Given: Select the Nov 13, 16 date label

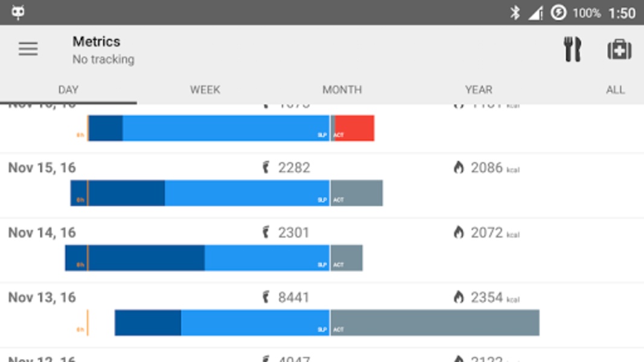Looking at the screenshot, I should [42, 297].
